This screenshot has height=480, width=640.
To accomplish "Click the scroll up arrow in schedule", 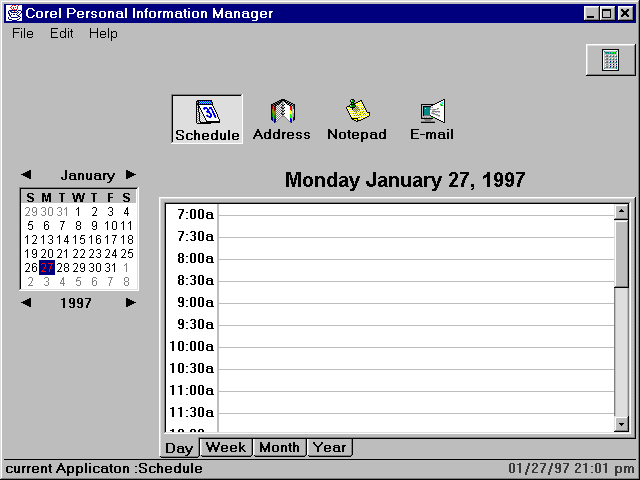I will click(x=621, y=211).
